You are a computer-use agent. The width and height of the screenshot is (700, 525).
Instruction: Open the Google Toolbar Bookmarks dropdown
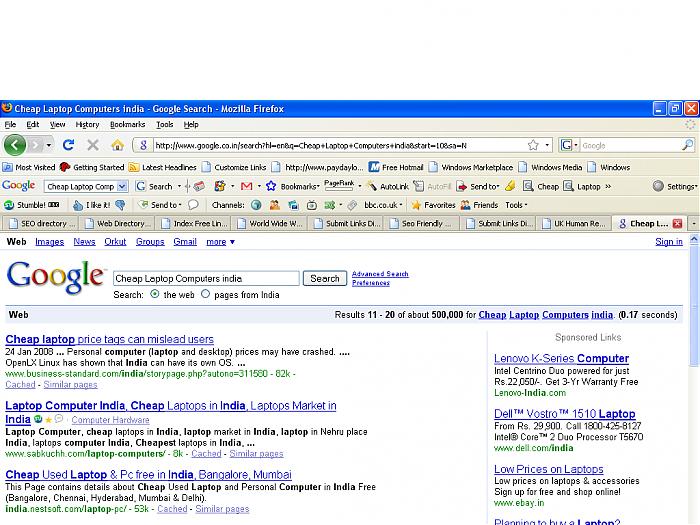pos(318,186)
